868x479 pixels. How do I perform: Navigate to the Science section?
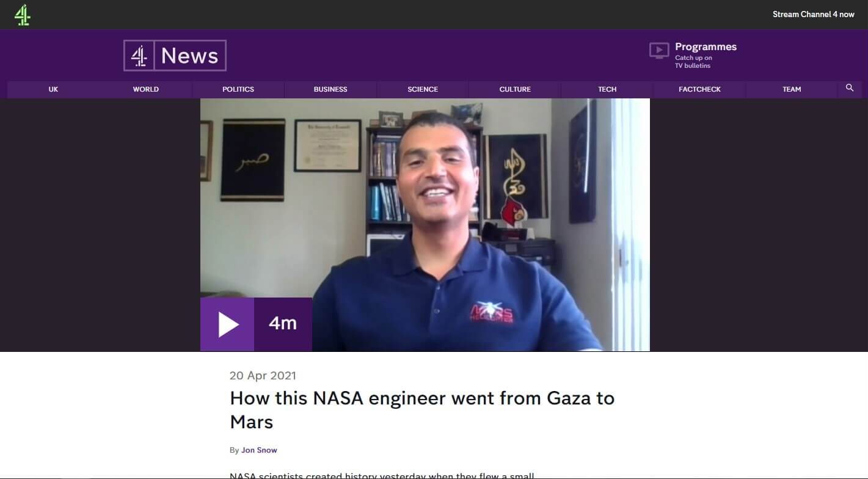(x=423, y=89)
